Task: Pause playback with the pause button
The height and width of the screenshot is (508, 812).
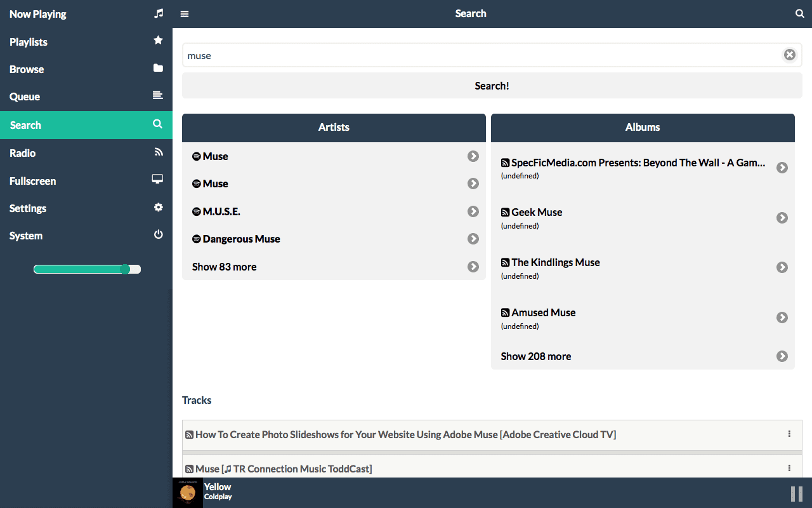Action: [x=796, y=493]
